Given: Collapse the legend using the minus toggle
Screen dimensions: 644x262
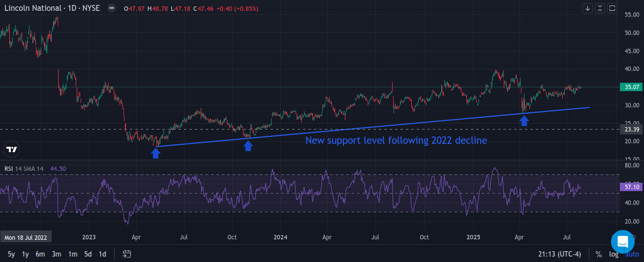Looking at the screenshot, I should (x=112, y=8).
